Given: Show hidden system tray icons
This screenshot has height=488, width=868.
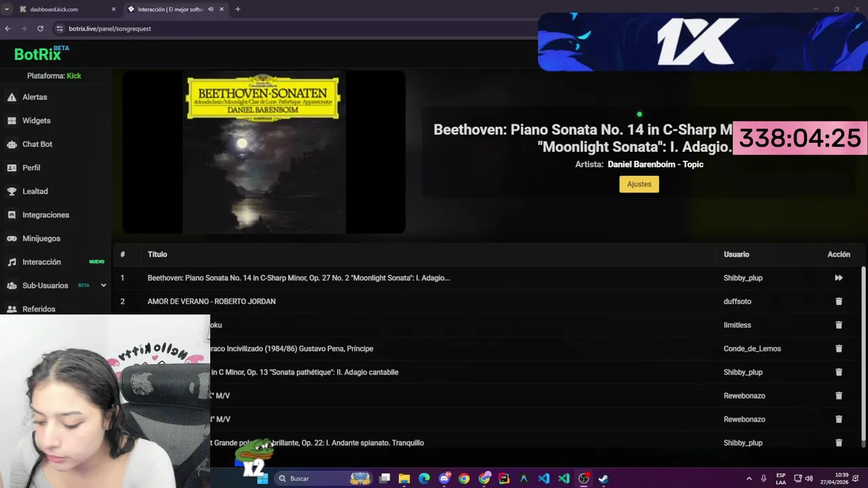Looking at the screenshot, I should [749, 479].
